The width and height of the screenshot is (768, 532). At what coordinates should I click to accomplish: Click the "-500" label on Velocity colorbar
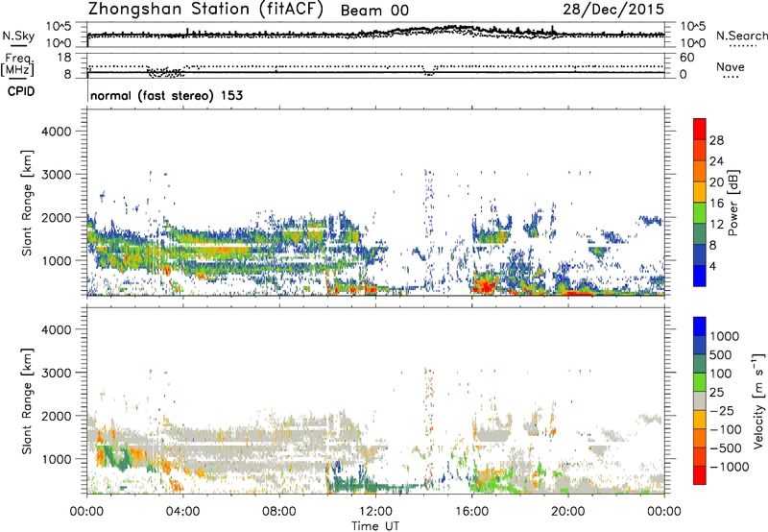[x=726, y=448]
